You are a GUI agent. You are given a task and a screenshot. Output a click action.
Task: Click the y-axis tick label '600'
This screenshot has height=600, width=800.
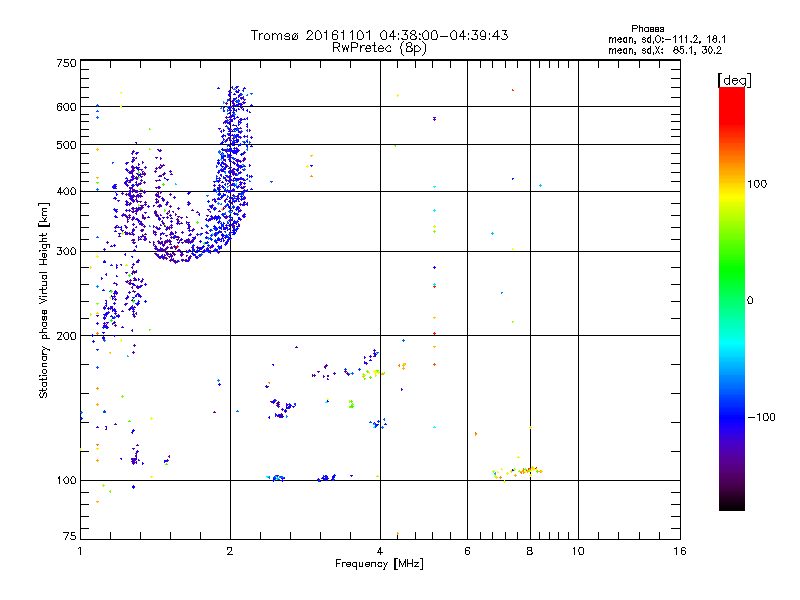coord(66,107)
